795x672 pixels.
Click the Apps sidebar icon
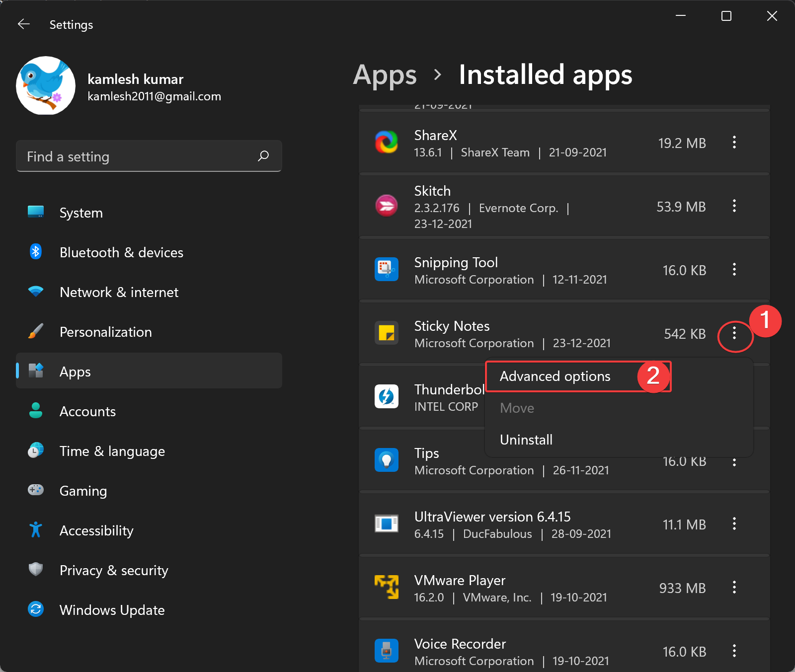[x=36, y=371]
